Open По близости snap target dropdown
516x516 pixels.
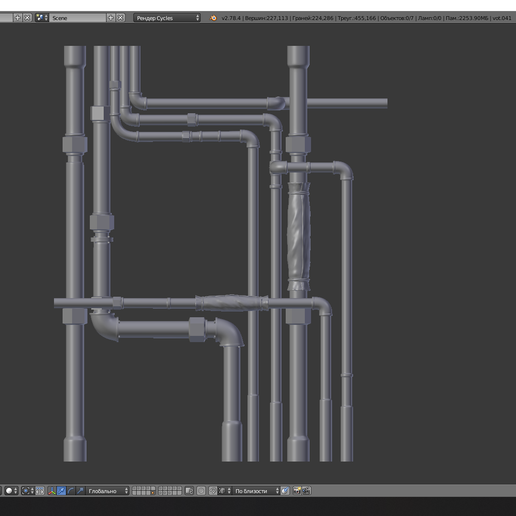(x=256, y=491)
